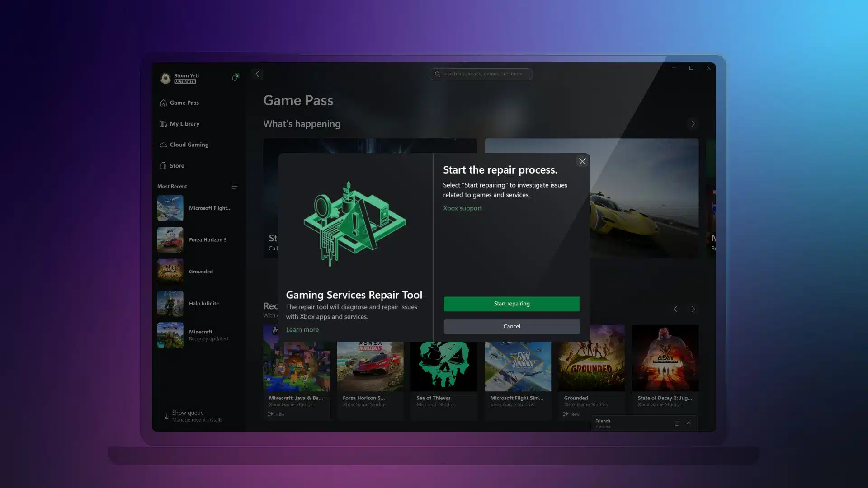Click the Start repairing button
This screenshot has width=868, height=488.
tap(511, 304)
